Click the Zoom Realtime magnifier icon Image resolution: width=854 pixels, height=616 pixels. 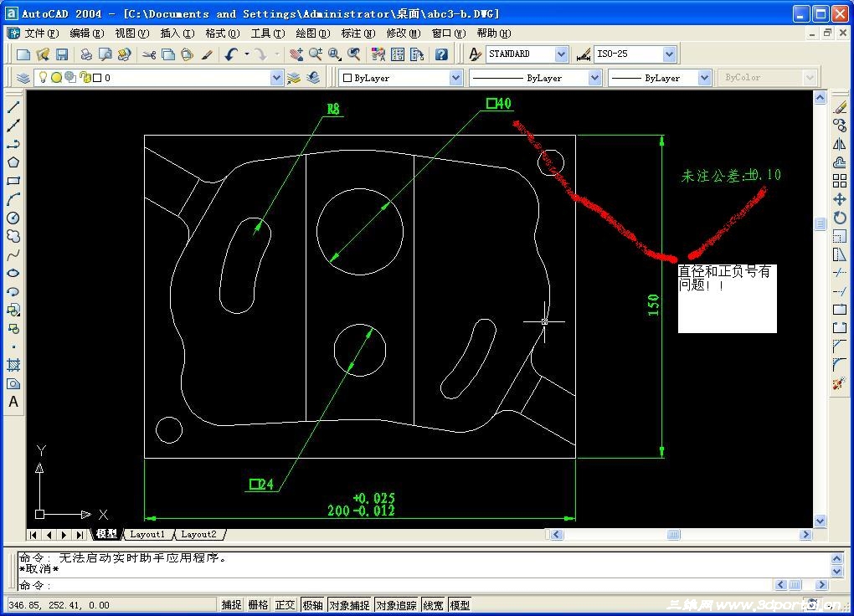click(x=316, y=54)
